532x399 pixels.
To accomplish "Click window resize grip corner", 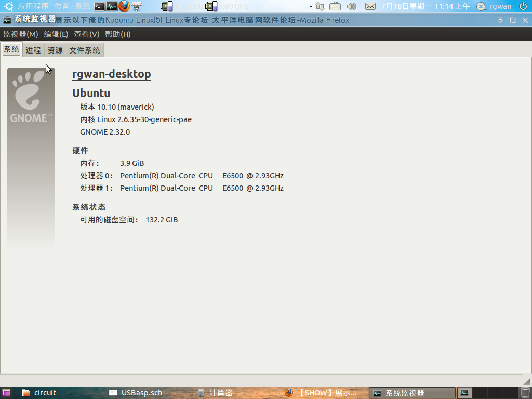I will (x=527, y=381).
